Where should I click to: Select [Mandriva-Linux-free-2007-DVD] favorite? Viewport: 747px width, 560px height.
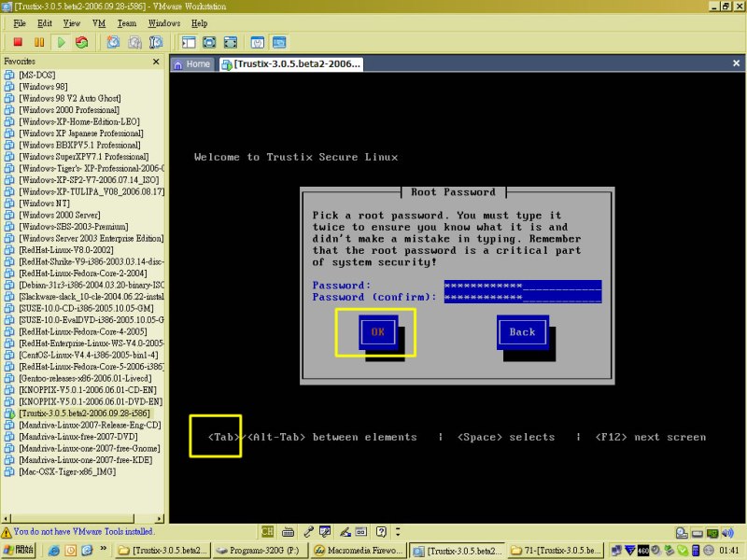(x=78, y=437)
